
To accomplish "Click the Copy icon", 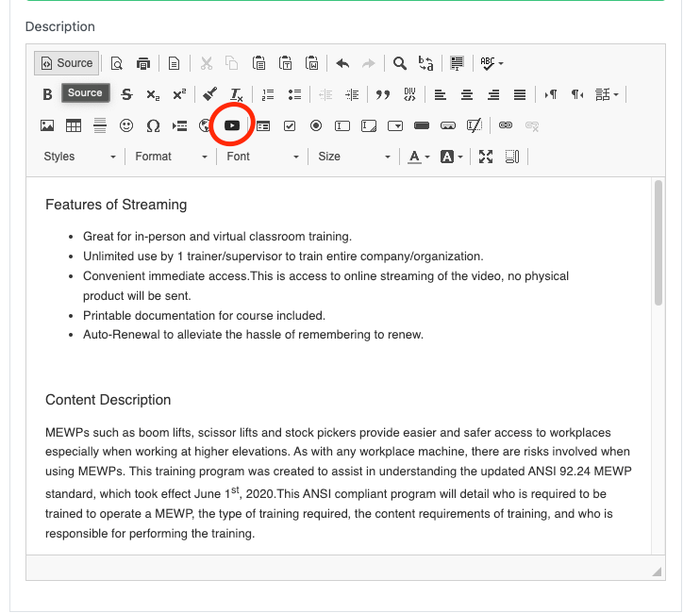I will pyautogui.click(x=232, y=63).
